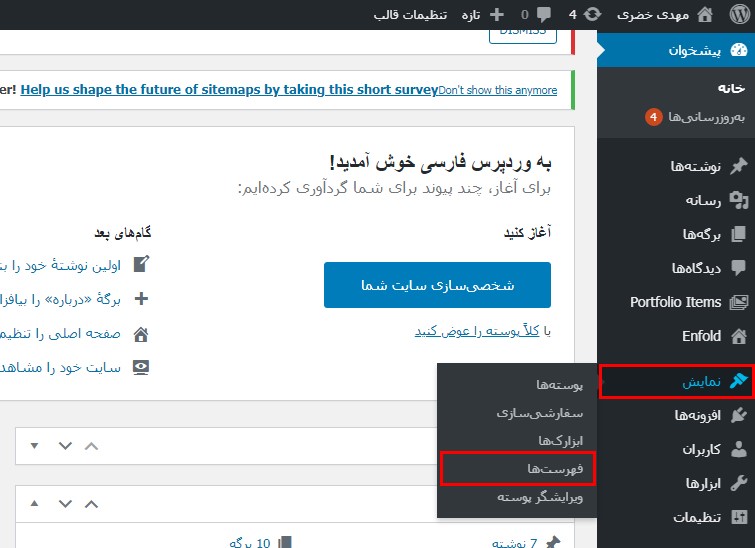Click the comment icon beside دیدگاه‌ها
The image size is (755, 548).
click(739, 268)
